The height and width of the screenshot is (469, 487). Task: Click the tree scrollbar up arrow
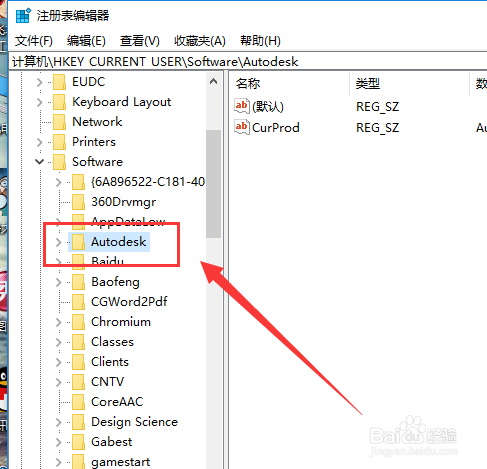pyautogui.click(x=214, y=81)
